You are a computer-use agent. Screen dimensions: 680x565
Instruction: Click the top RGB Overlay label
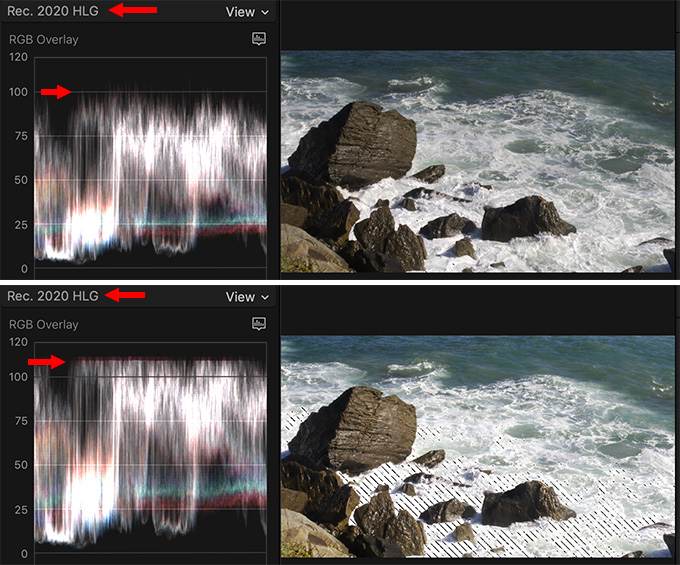tap(44, 39)
